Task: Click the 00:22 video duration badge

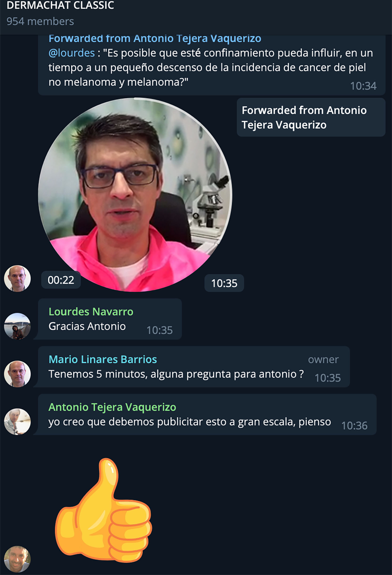Action: 61,280
